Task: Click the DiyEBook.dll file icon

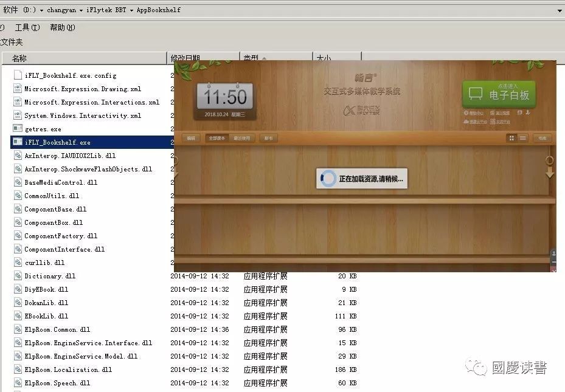Action: click(18, 289)
